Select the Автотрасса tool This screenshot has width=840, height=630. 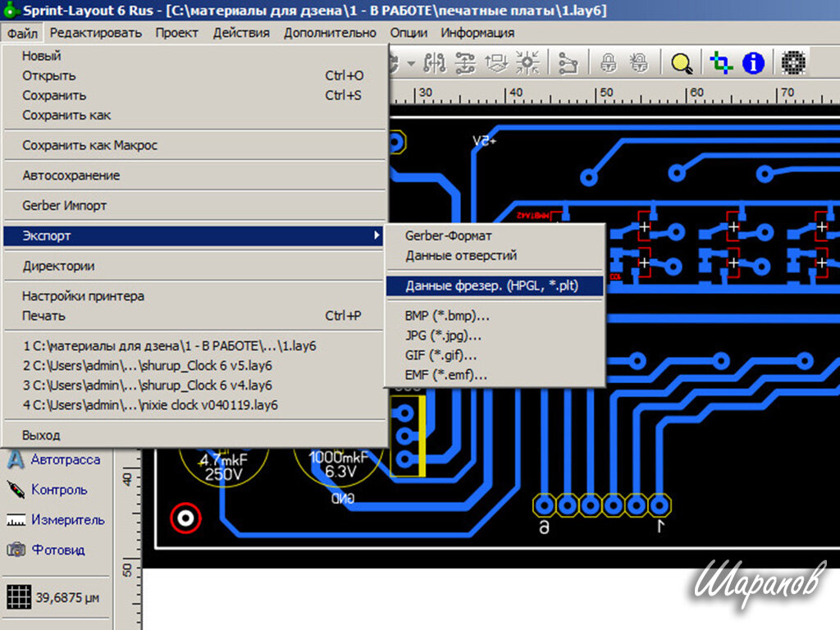53,459
